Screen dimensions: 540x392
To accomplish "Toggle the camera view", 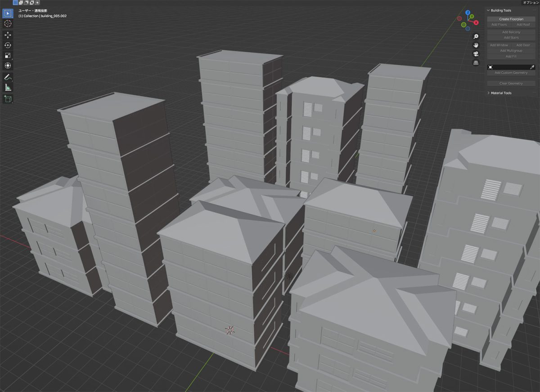I will 476,54.
